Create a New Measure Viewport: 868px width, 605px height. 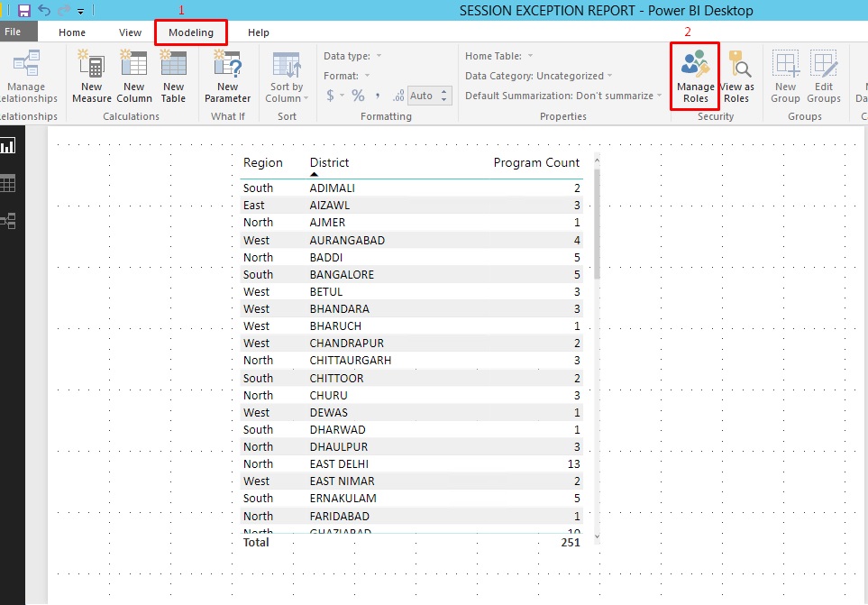[x=92, y=77]
